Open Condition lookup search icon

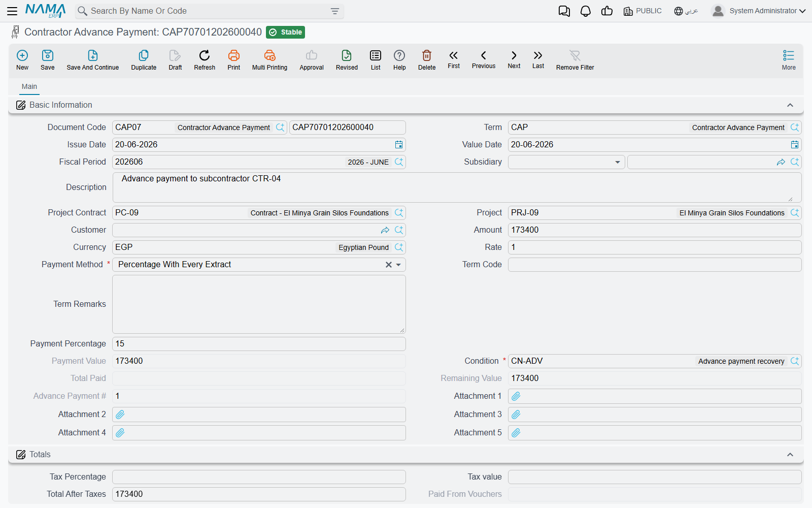tap(795, 361)
